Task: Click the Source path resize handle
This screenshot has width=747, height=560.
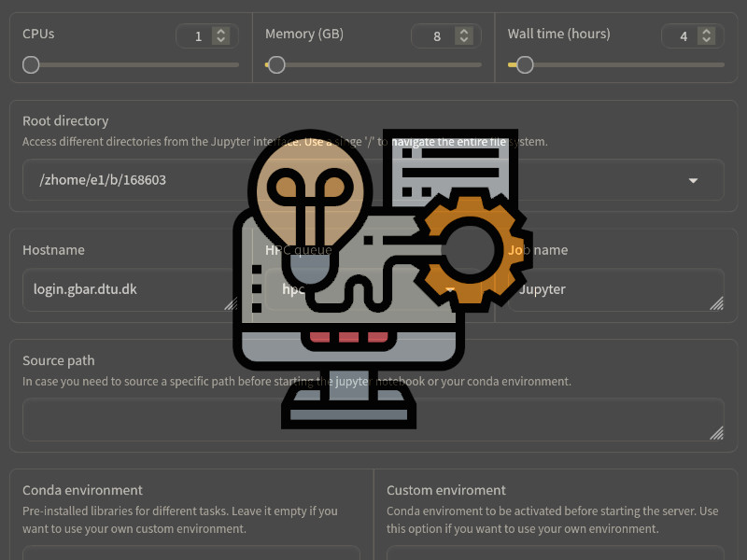Action: point(716,433)
